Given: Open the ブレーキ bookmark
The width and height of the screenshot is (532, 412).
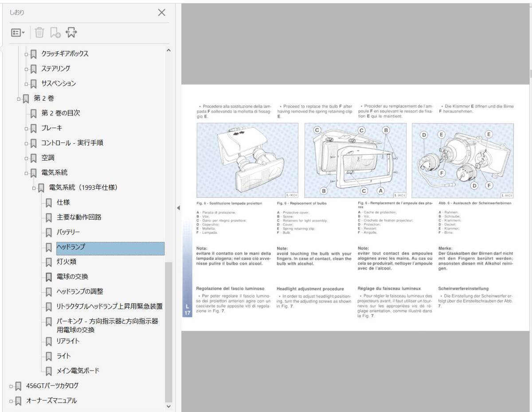Looking at the screenshot, I should click(51, 128).
